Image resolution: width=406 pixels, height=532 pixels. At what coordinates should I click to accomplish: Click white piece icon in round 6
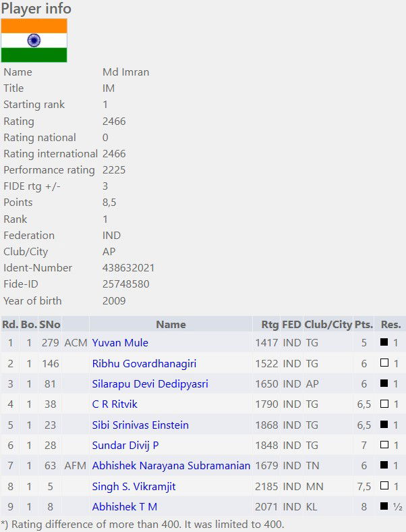click(384, 444)
